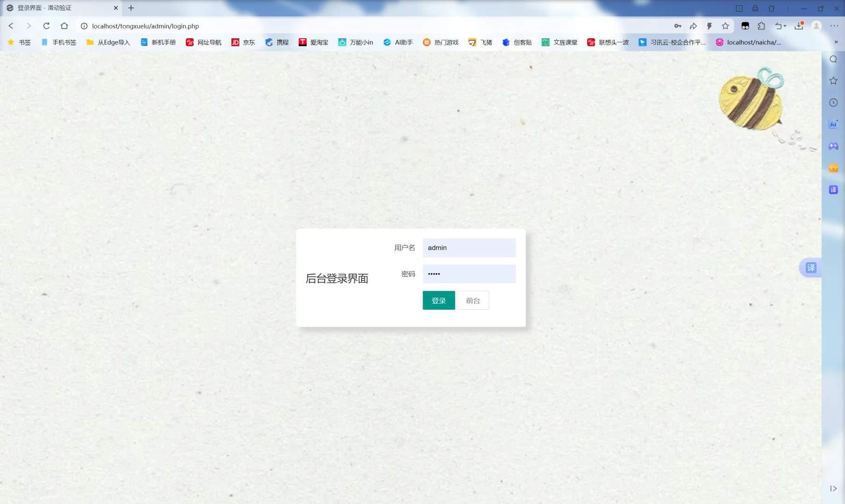Open the 京东 bookmark
The height and width of the screenshot is (504, 845).
pos(243,42)
